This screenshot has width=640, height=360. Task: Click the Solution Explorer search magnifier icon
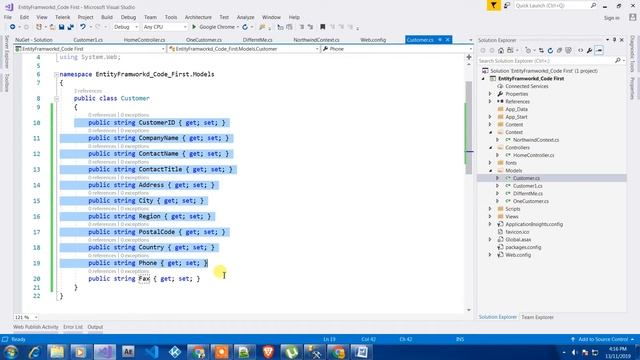point(618,61)
